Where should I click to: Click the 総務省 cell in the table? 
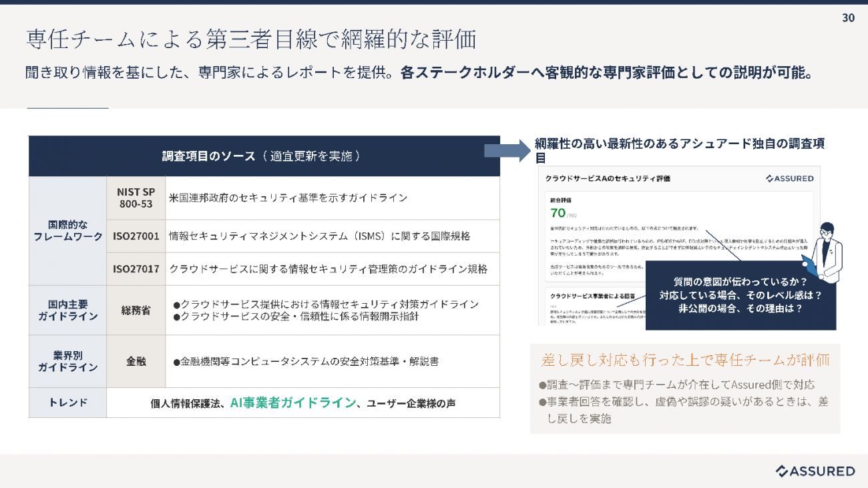point(136,310)
